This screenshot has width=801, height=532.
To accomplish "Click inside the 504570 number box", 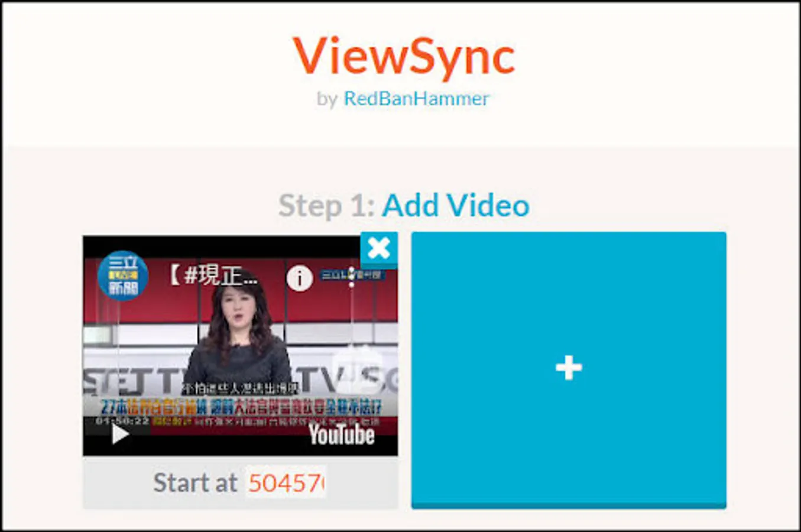I will coord(286,483).
